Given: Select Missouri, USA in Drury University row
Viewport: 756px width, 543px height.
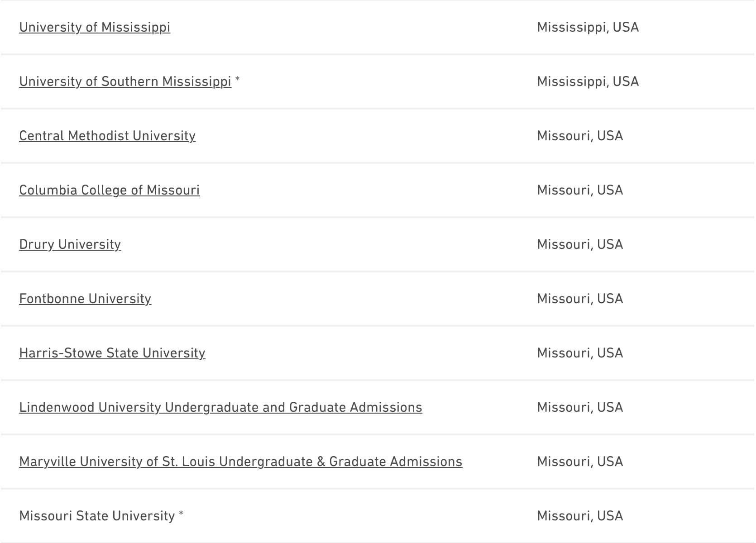Looking at the screenshot, I should tap(580, 244).
